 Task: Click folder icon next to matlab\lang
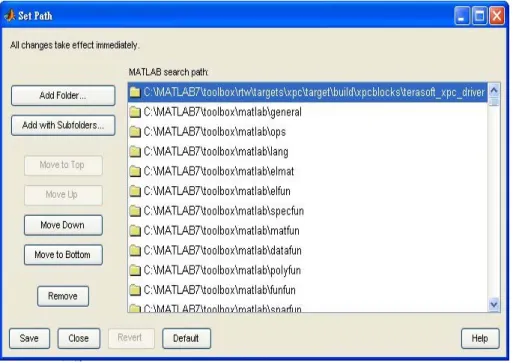coord(135,152)
